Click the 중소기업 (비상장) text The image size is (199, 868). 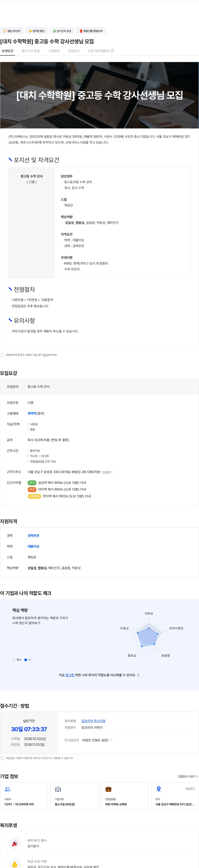[x=65, y=804]
